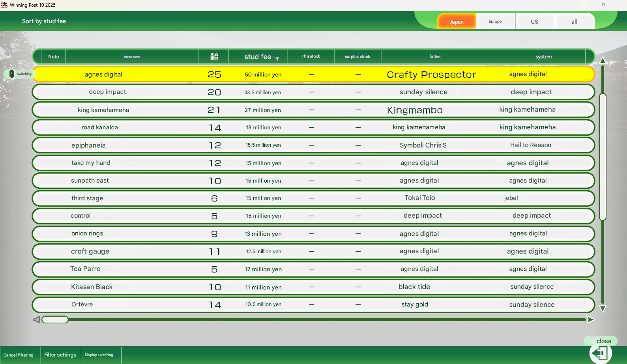Click the black tide father cell
Image resolution: width=627 pixels, height=364 pixels.
(414, 287)
